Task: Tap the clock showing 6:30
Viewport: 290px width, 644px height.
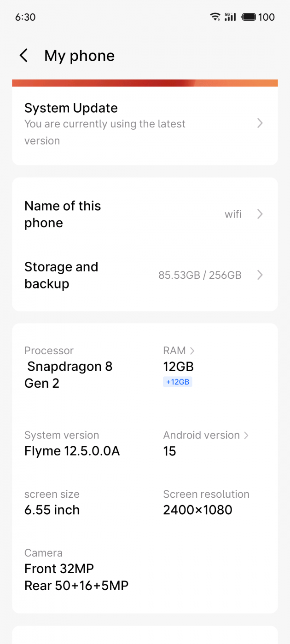Action: pyautogui.click(x=25, y=17)
